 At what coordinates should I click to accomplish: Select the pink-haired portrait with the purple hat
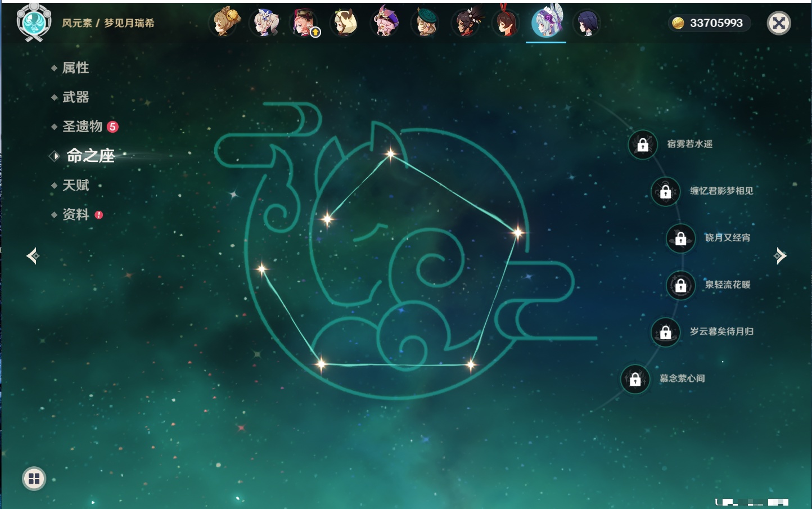click(x=386, y=22)
